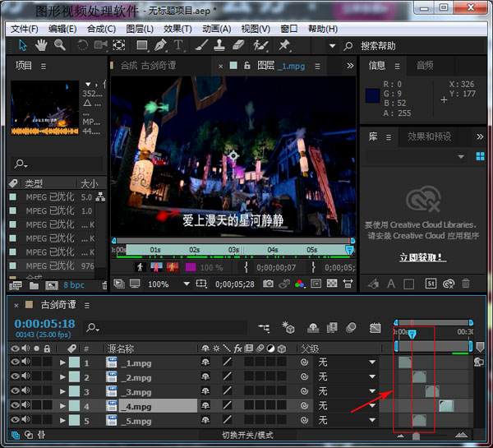
Task: Click 立即获取! link
Action: pyautogui.click(x=423, y=257)
